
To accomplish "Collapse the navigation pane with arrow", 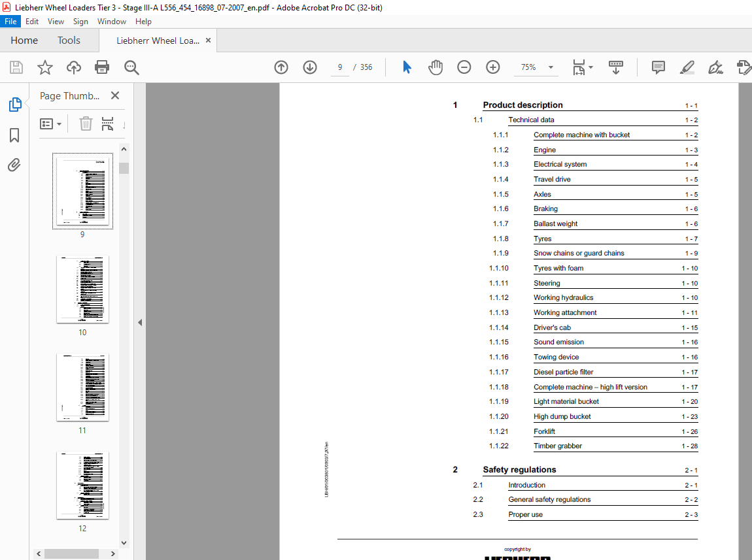I will [140, 322].
